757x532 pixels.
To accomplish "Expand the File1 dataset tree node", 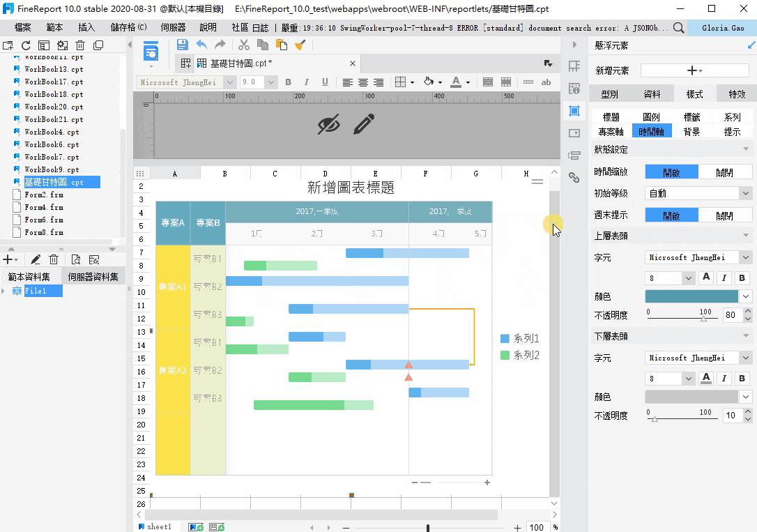I will (x=4, y=291).
